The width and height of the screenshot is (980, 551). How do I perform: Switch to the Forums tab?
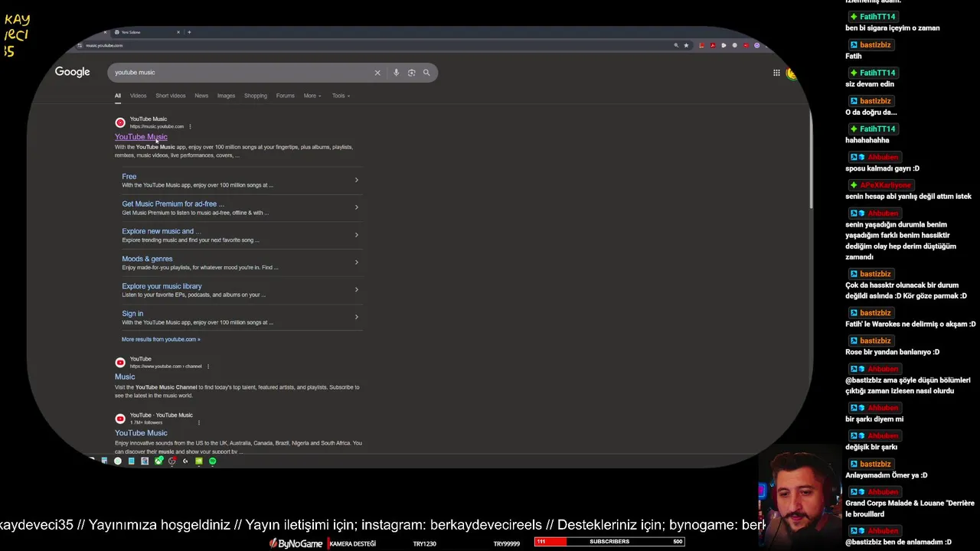click(x=286, y=96)
